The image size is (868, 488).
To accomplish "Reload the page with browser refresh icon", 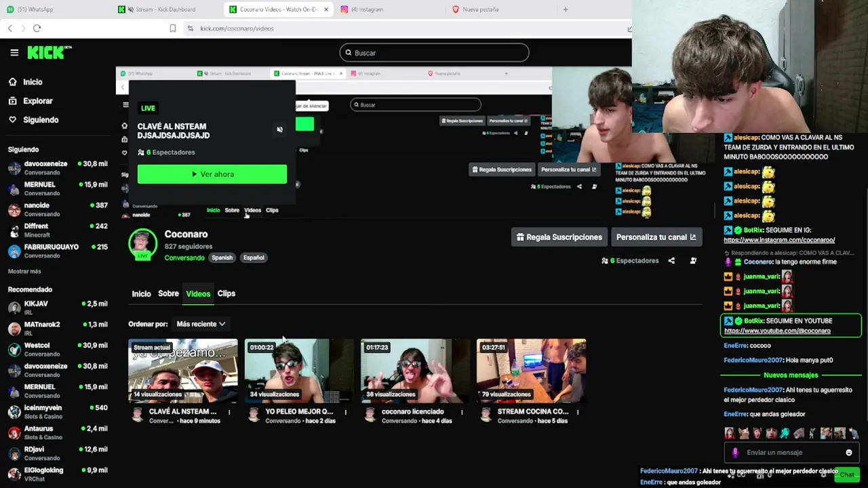I will pyautogui.click(x=37, y=28).
